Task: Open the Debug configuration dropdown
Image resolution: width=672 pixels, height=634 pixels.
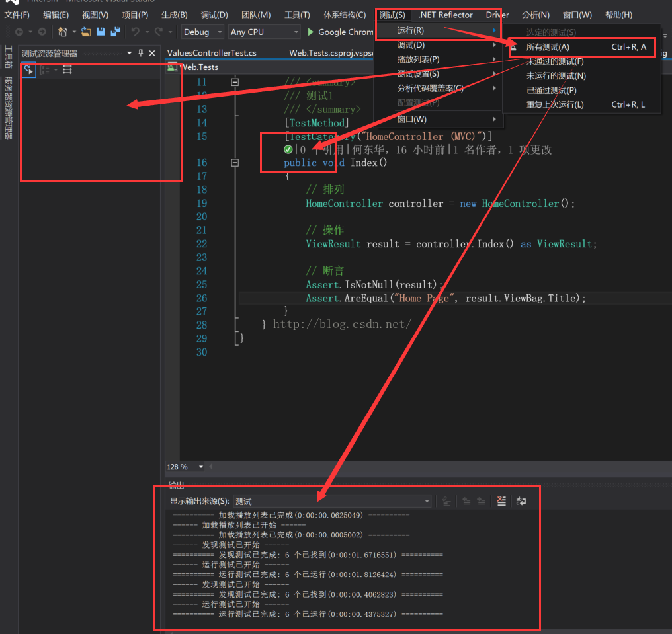Action: (x=202, y=32)
